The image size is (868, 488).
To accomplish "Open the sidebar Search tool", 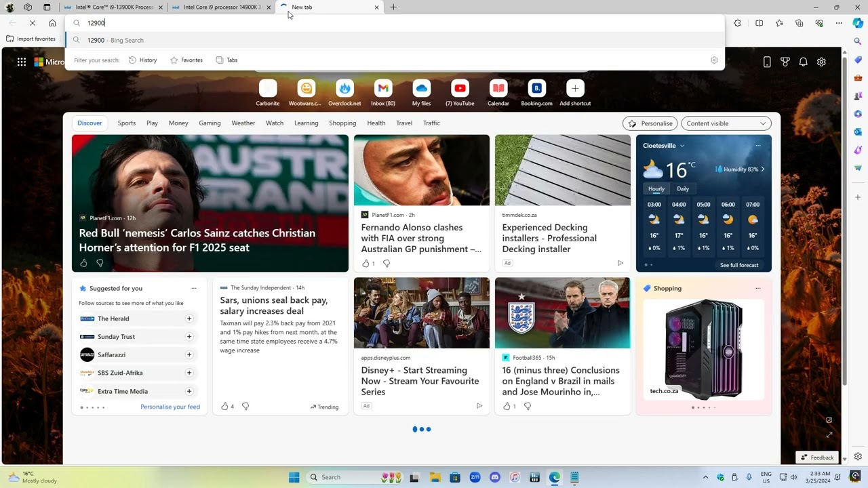I will 858,41.
